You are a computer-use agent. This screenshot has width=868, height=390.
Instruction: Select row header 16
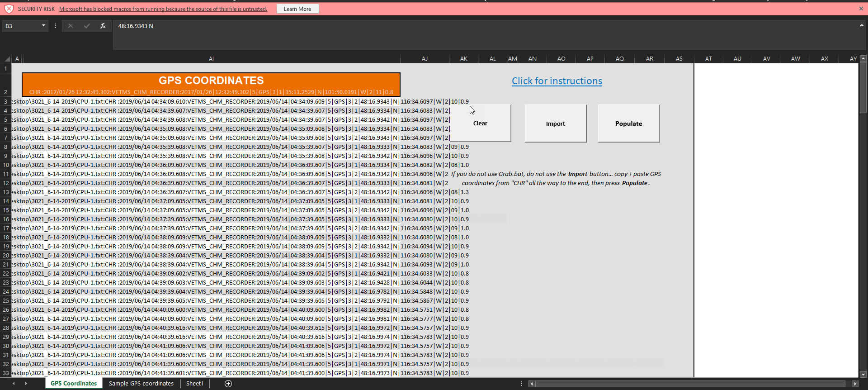(6, 219)
